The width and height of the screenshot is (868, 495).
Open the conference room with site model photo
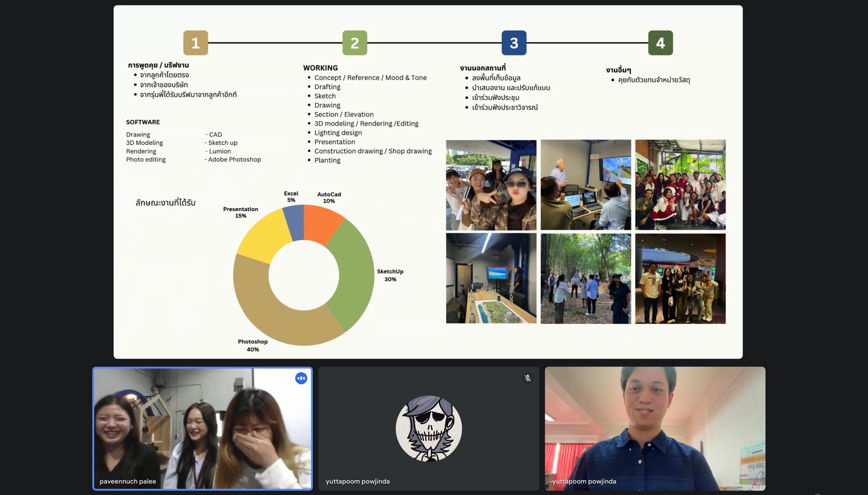tap(491, 278)
